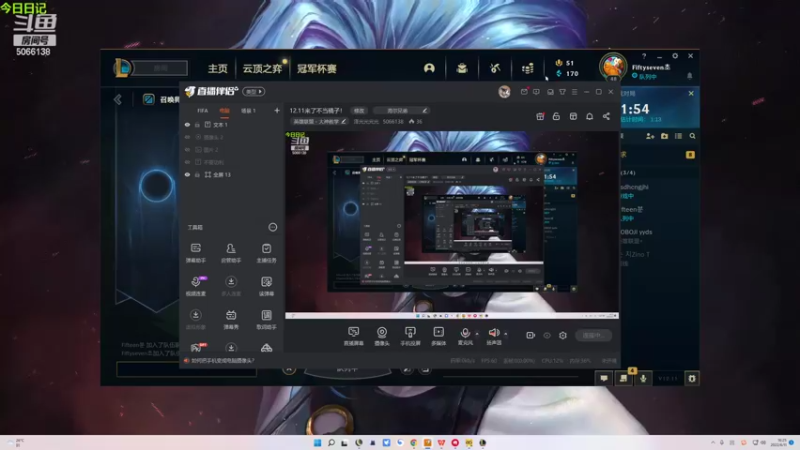The image size is (800, 450).
Task: Toggle League voice microphone icon bottom right
Action: click(x=643, y=378)
